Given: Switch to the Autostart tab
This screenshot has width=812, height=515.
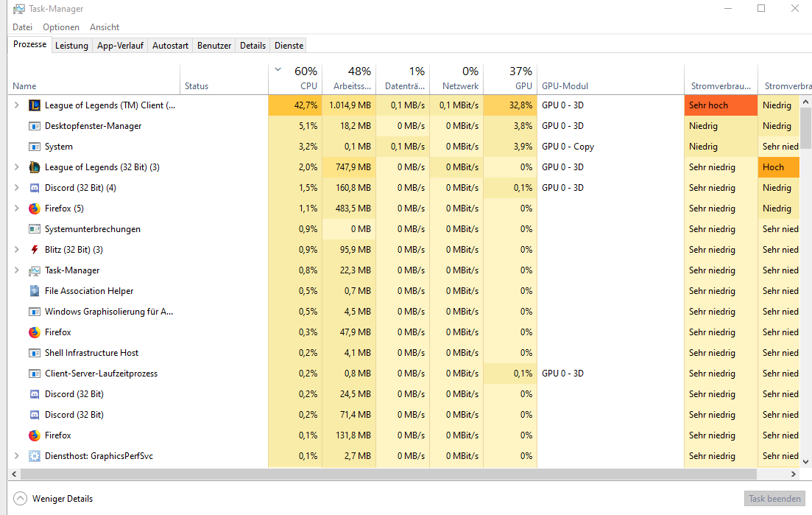Looking at the screenshot, I should 170,46.
